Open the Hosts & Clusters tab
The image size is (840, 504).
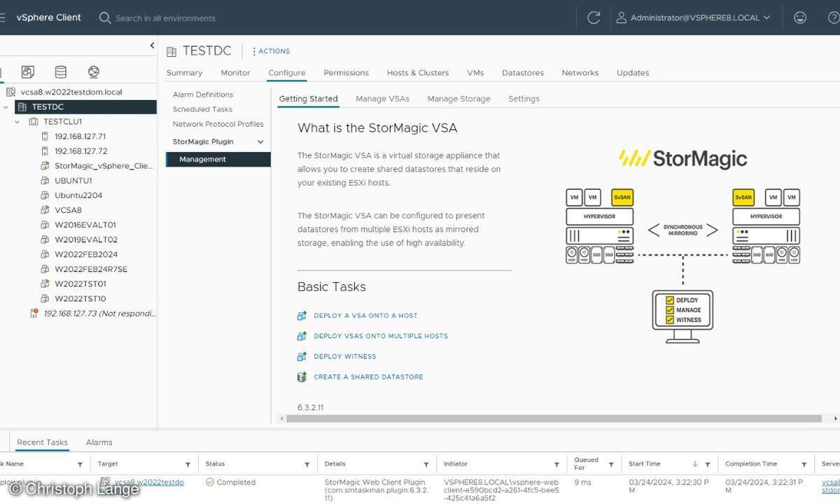pos(418,73)
